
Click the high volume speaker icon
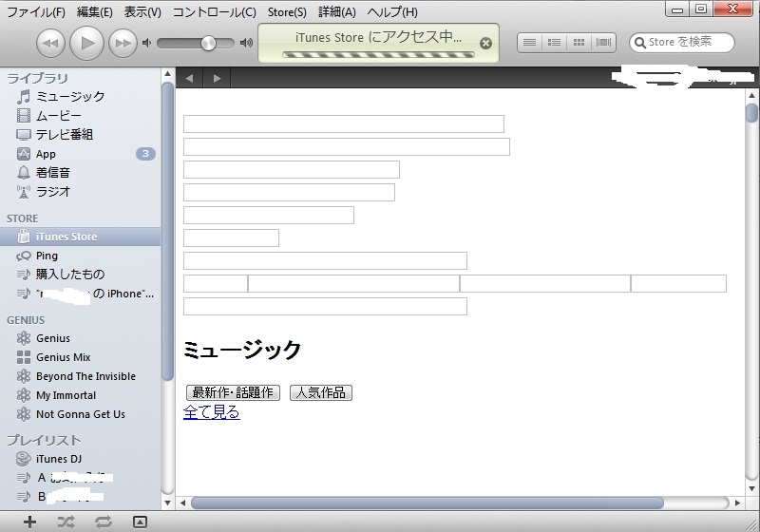[246, 43]
